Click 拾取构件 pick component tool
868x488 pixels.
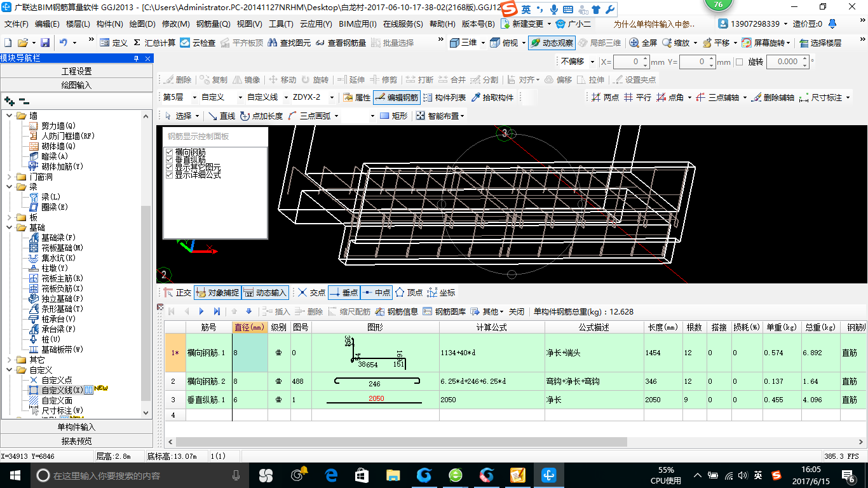[492, 97]
